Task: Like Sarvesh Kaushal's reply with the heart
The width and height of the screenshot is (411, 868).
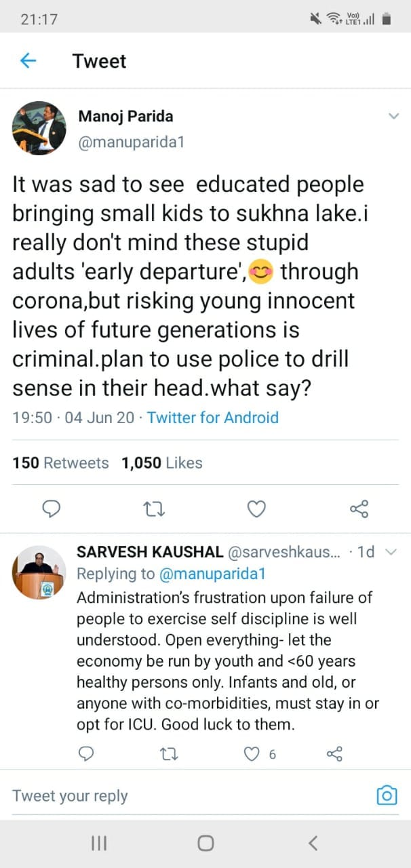Action: click(x=252, y=753)
